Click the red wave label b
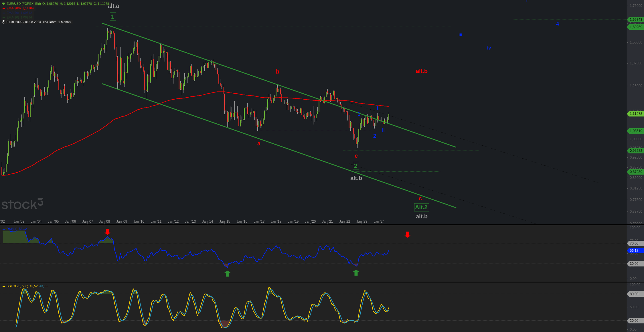Viewport: 644px width, 332px height. pos(277,72)
